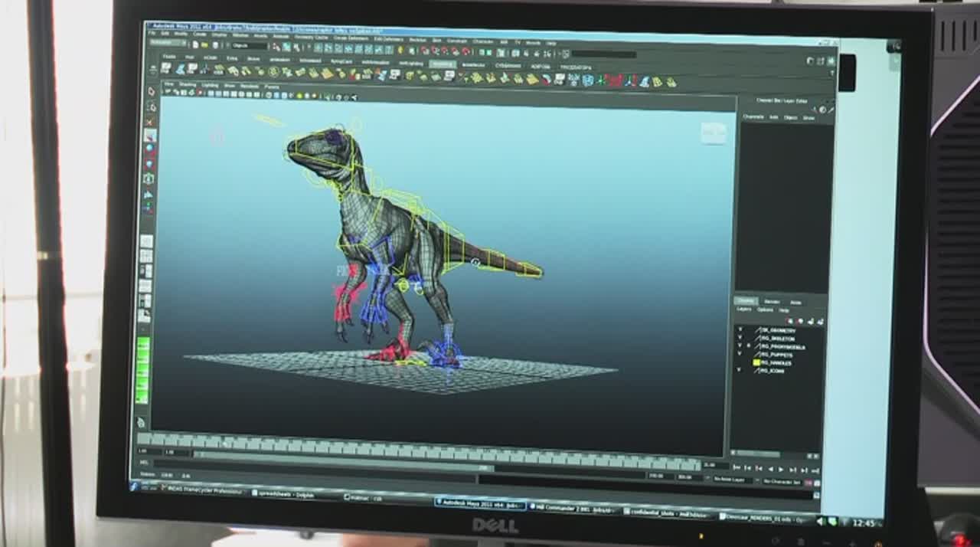Toggle visibility of the DK_GEOMETRY layer
Image resolution: width=980 pixels, height=547 pixels.
point(739,330)
